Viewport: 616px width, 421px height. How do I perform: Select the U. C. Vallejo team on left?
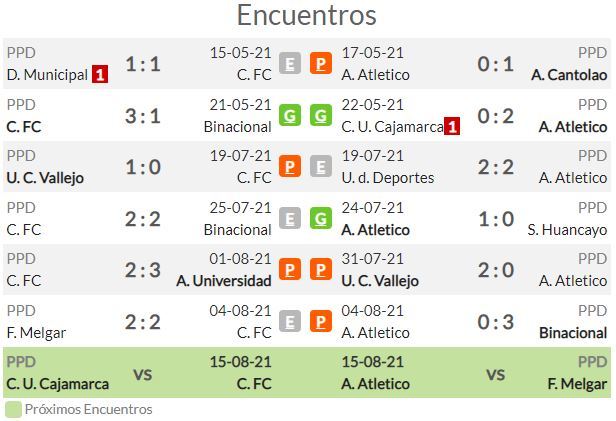(x=45, y=178)
